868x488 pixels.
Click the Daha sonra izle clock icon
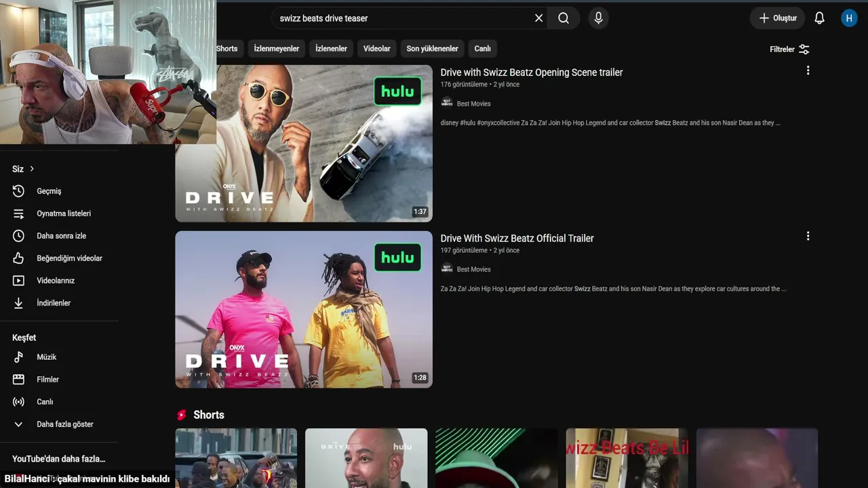pos(18,236)
